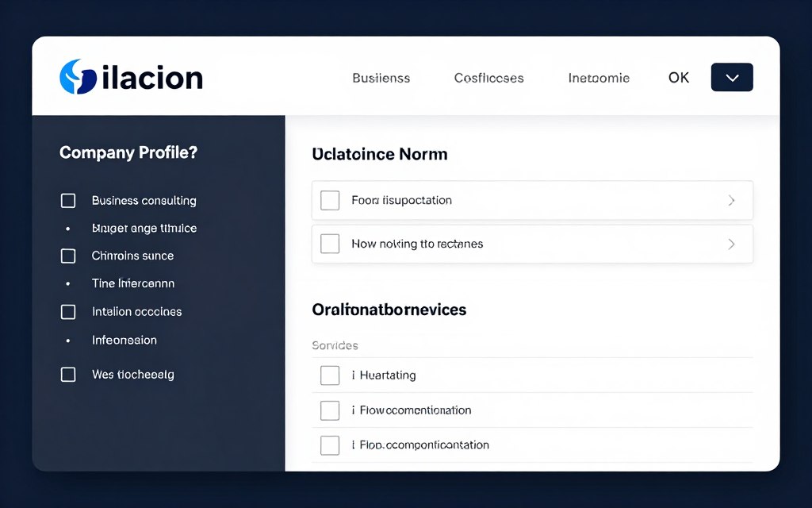The width and height of the screenshot is (812, 508).
Task: Tick the Huartating checkbox under Sorvides
Action: 330,375
